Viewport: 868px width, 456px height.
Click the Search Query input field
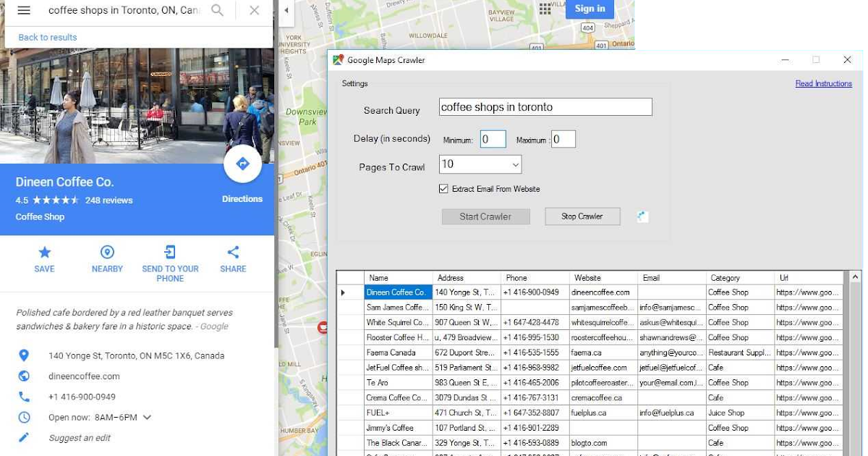[x=545, y=107]
